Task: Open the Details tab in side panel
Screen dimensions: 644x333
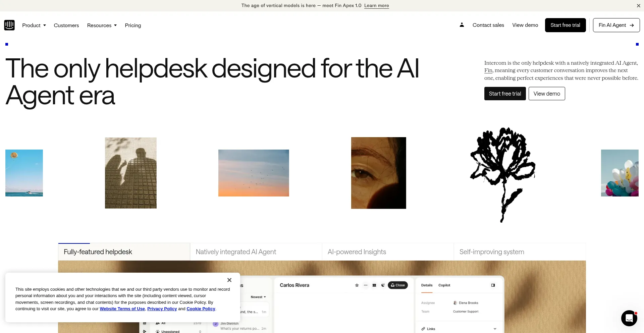Action: 427,285
